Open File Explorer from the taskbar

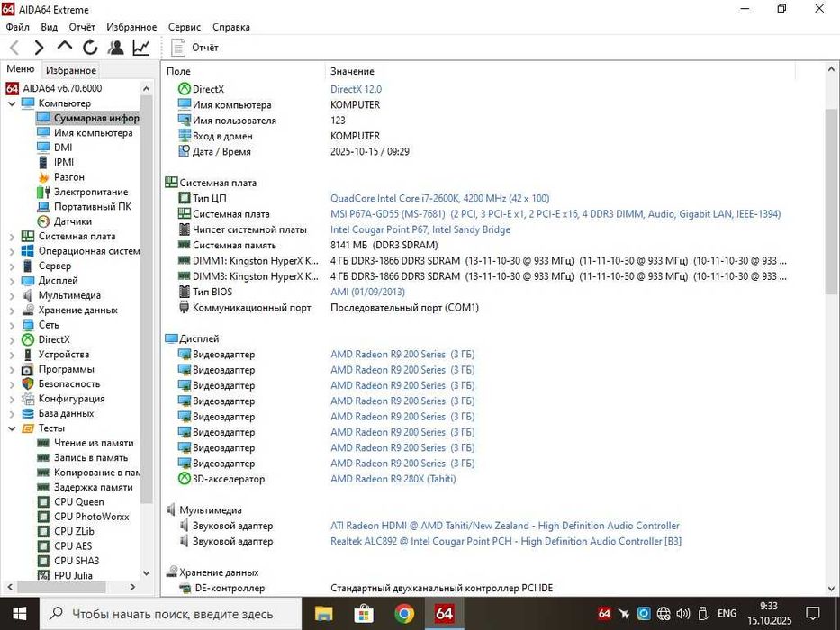[323, 614]
